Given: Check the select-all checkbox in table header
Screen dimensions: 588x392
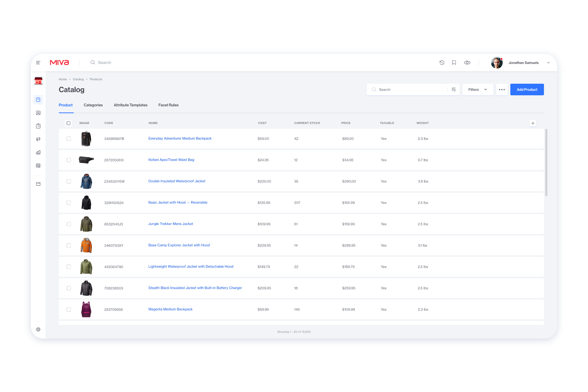Looking at the screenshot, I should [x=69, y=123].
